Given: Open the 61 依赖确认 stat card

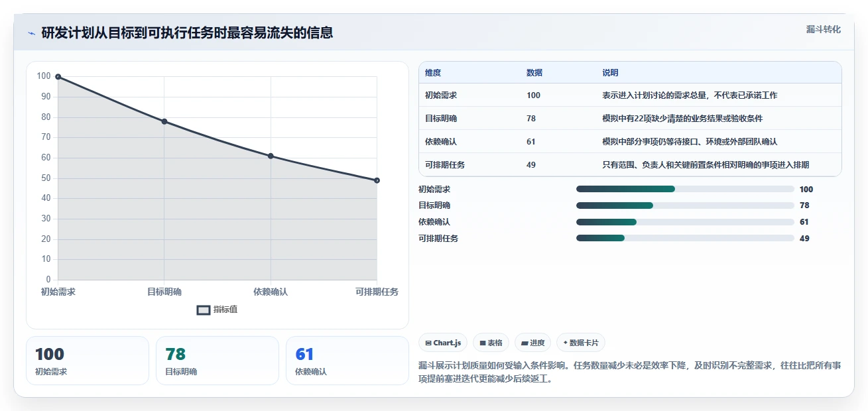Looking at the screenshot, I should pos(347,361).
